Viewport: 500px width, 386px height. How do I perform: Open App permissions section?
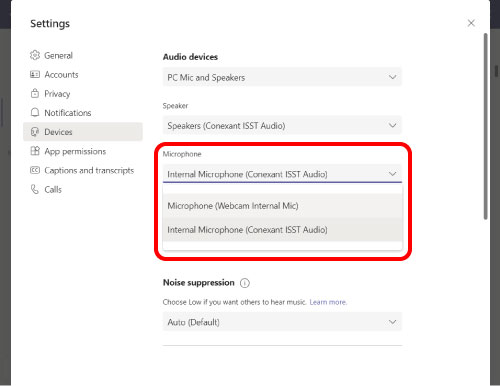(83, 151)
